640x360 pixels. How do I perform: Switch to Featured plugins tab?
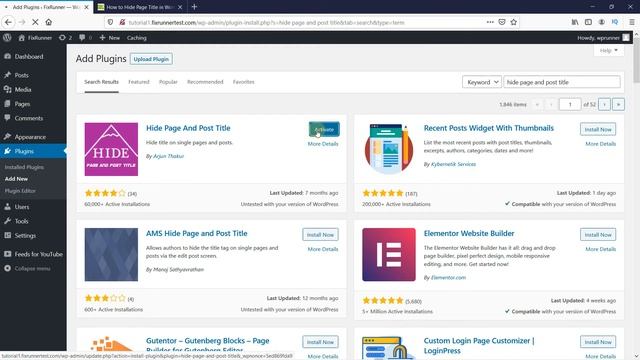coord(139,82)
